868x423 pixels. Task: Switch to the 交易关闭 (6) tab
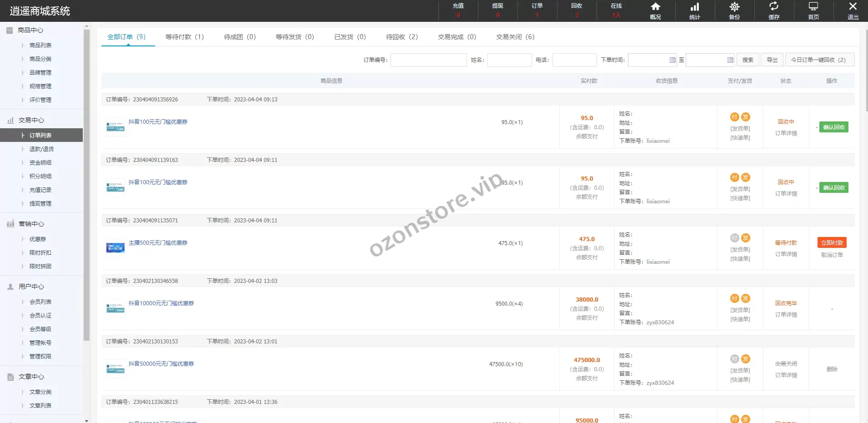(515, 37)
